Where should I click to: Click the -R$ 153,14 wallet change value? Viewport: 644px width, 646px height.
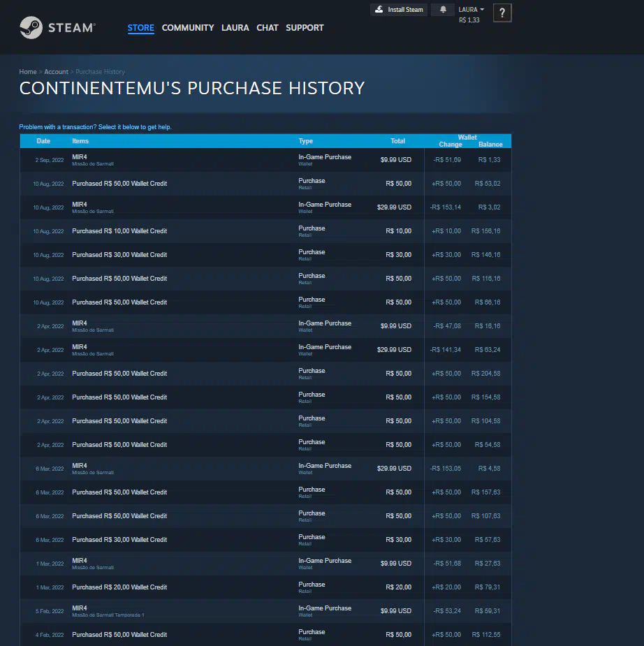446,207
